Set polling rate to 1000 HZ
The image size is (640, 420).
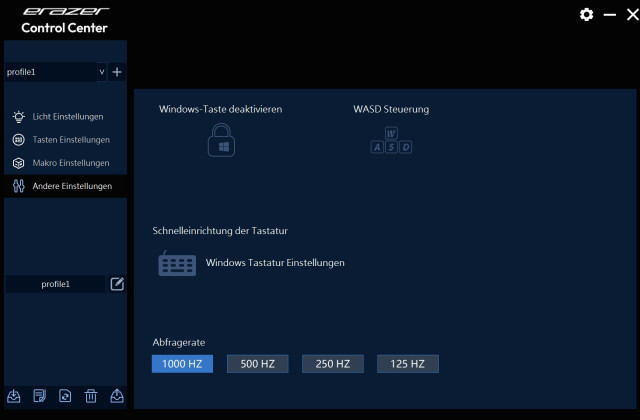(182, 364)
